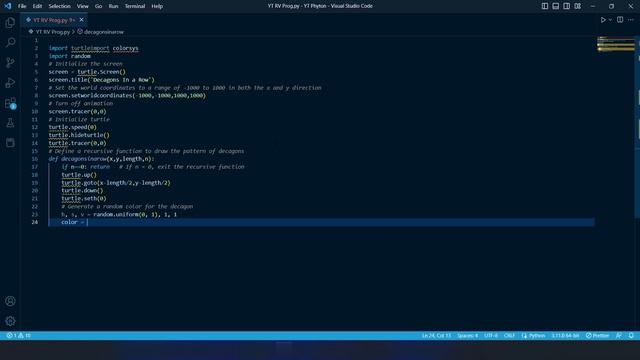640x360 pixels.
Task: Open the Explorer view in the activity bar
Action: [x=10, y=22]
